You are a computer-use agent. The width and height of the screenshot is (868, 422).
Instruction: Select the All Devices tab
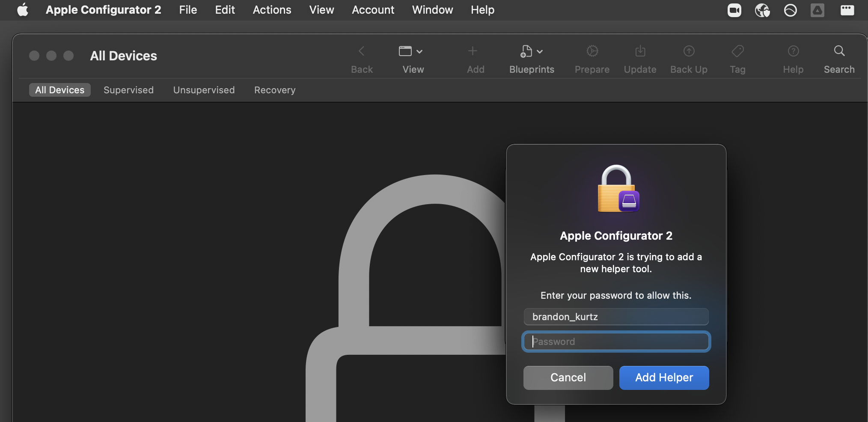[x=60, y=90]
